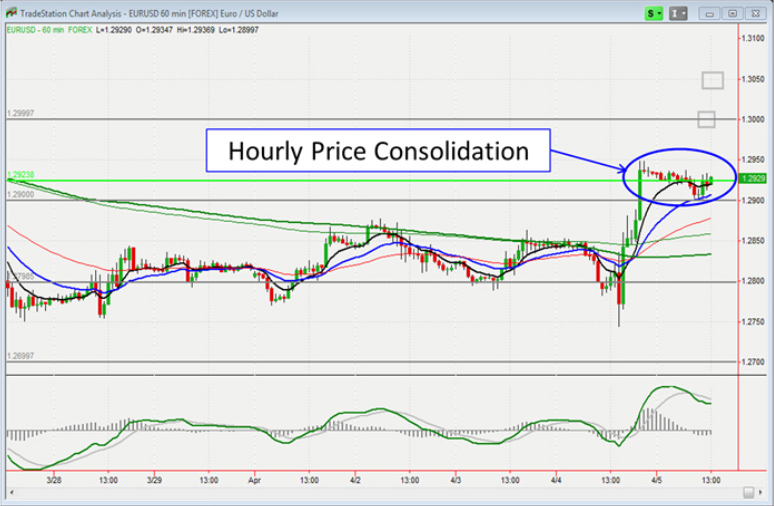Image resolution: width=774 pixels, height=506 pixels.
Task: Restore down the Chart Analysis window
Action: click(733, 14)
